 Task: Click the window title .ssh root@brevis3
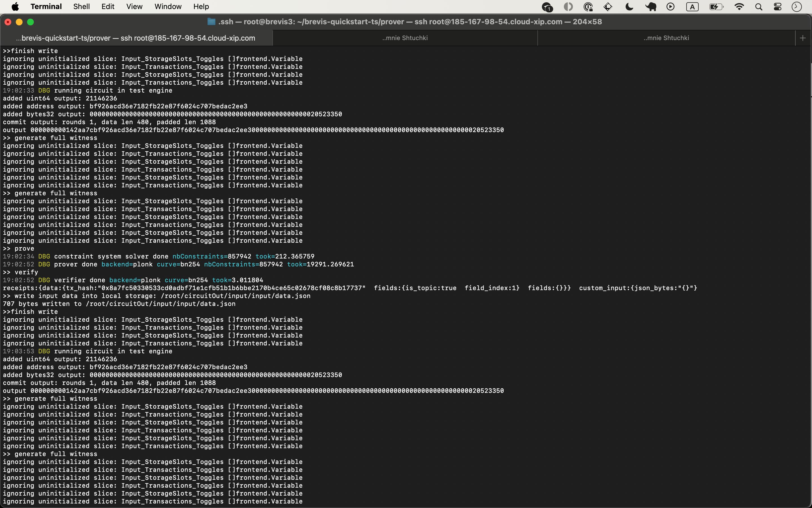pyautogui.click(x=410, y=22)
